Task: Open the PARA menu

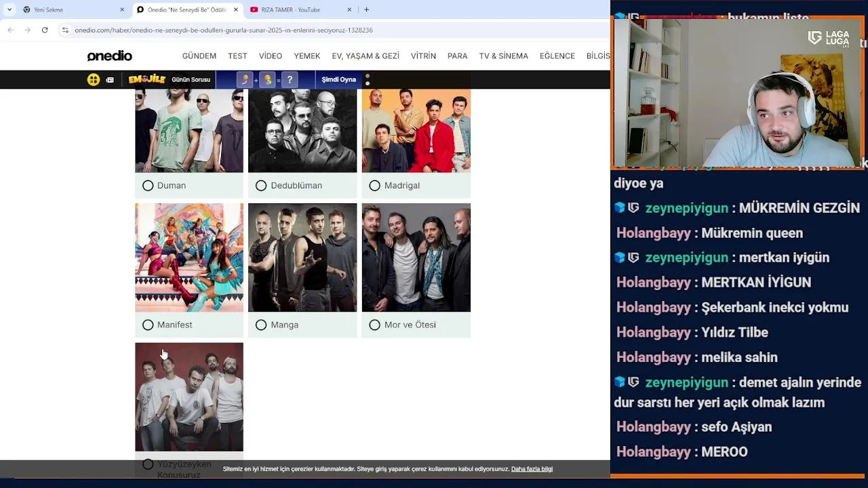Action: click(458, 56)
